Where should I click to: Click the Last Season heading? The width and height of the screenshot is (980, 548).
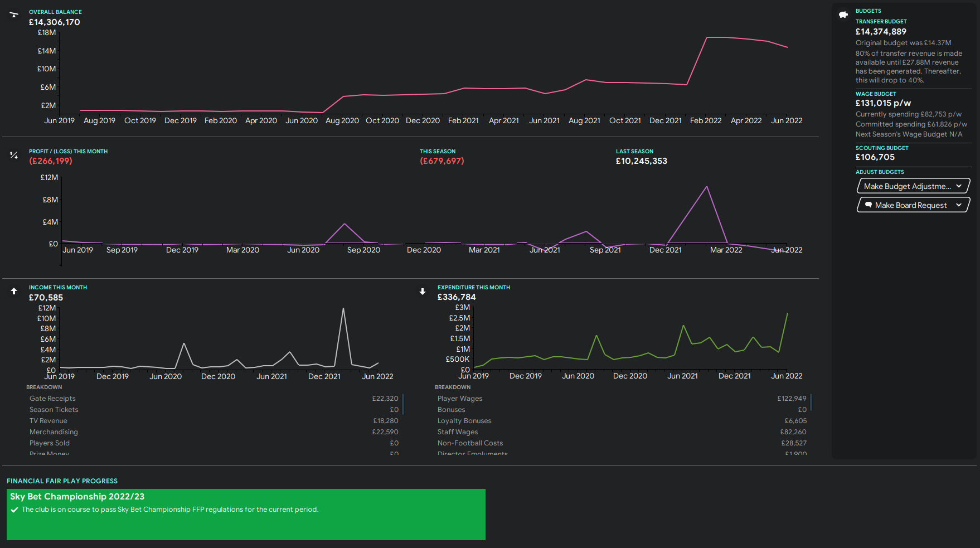pyautogui.click(x=634, y=152)
